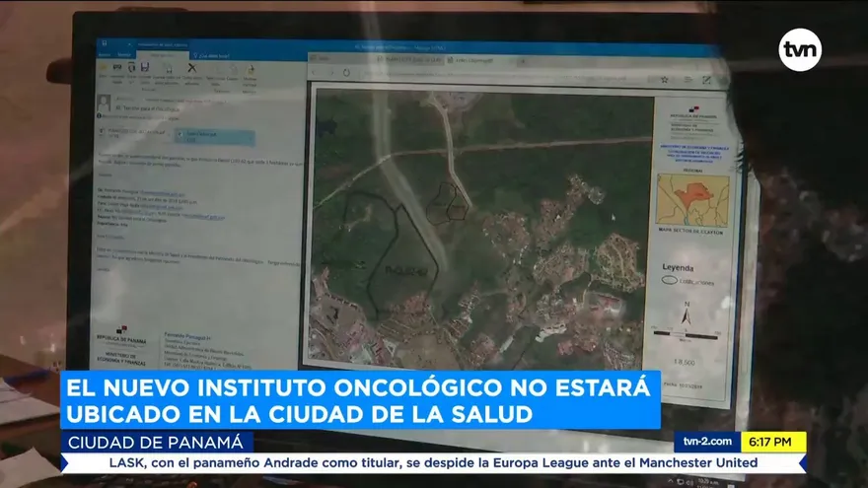
Task: Click the browser back arrow
Action: 316,73
